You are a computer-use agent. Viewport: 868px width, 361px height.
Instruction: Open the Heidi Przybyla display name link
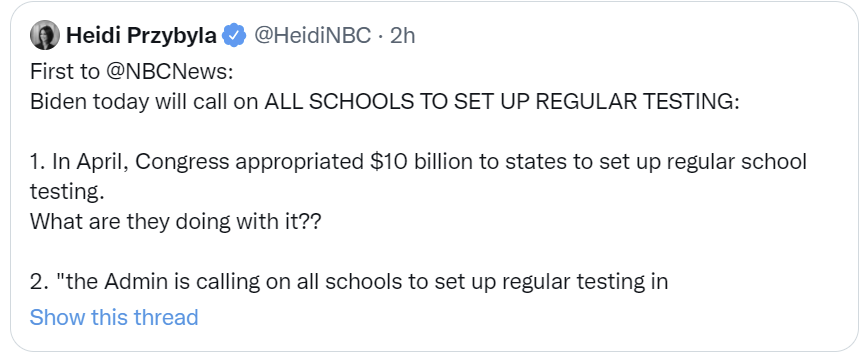point(142,35)
